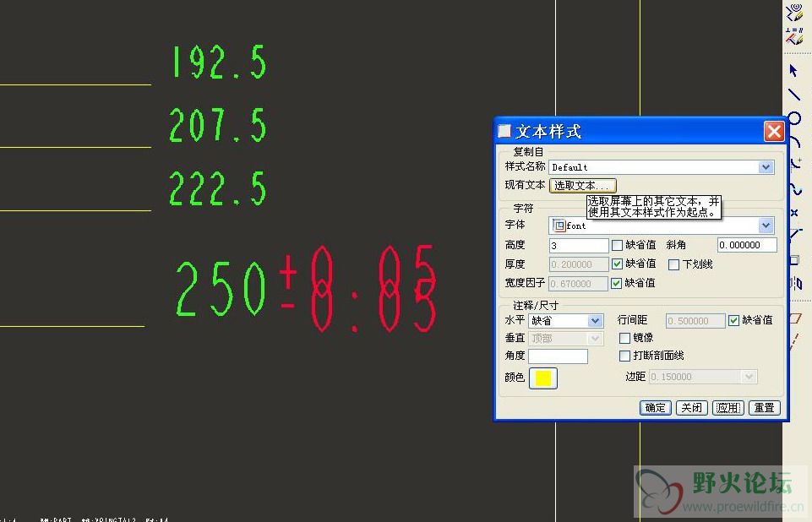Toggle the 宽度因子 缺省值 checkbox
The width and height of the screenshot is (812, 522).
pos(616,283)
